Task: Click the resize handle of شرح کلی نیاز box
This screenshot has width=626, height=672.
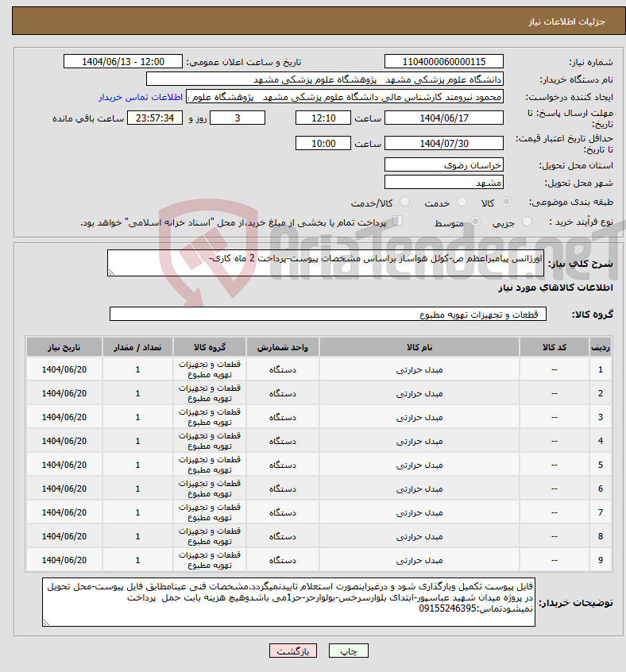Action: (111, 272)
